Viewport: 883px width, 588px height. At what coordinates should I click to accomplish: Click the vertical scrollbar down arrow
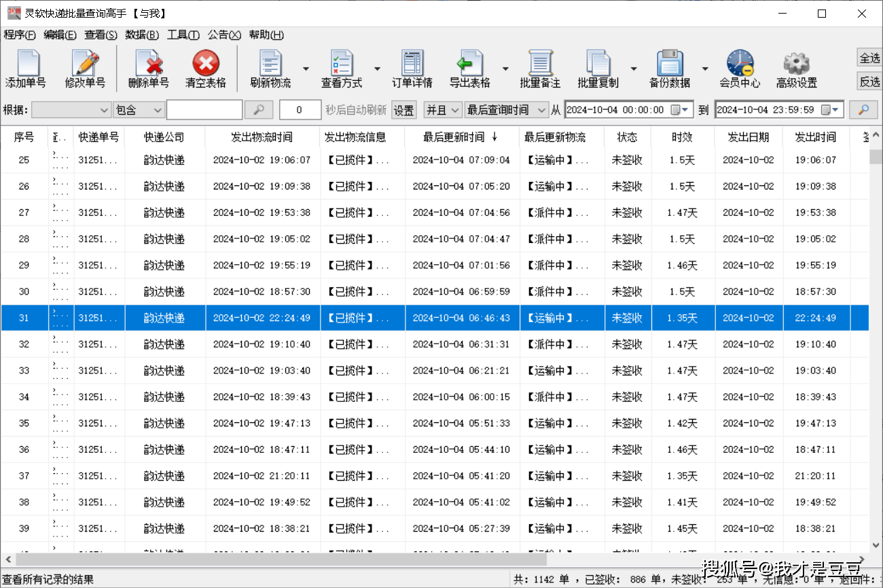coord(876,545)
